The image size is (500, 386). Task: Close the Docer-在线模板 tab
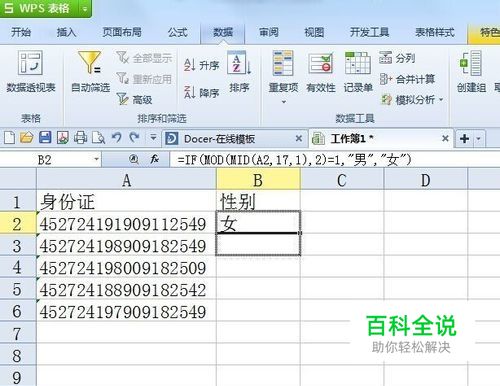[x=299, y=138]
